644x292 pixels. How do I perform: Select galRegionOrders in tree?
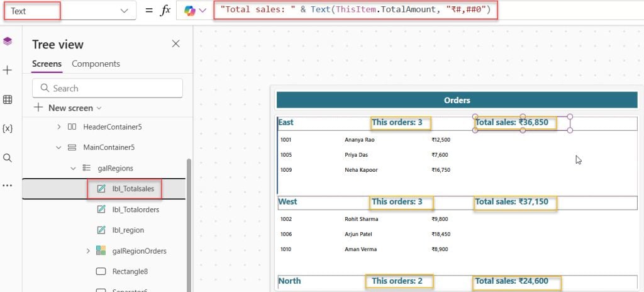(x=139, y=251)
